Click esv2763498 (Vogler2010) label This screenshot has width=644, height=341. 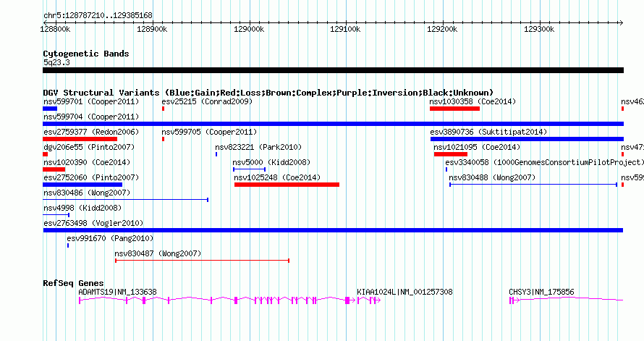pos(93,223)
